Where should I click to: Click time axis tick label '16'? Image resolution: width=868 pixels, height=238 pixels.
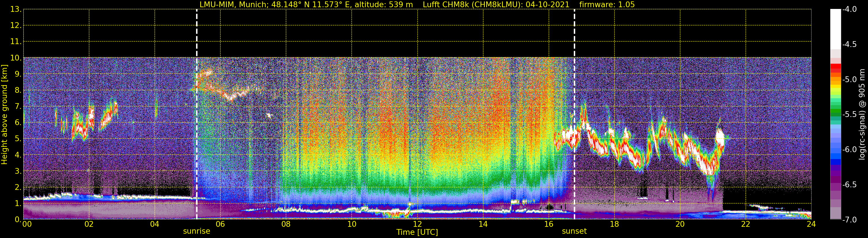point(549,224)
